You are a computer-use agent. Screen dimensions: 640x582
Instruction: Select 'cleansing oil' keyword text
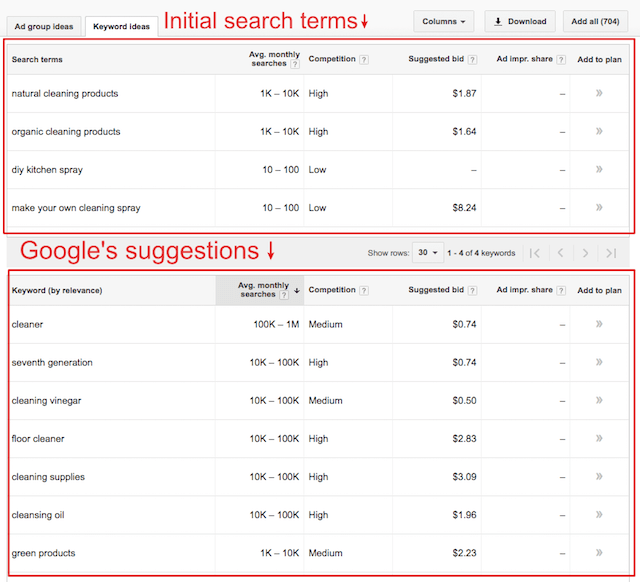[38, 515]
